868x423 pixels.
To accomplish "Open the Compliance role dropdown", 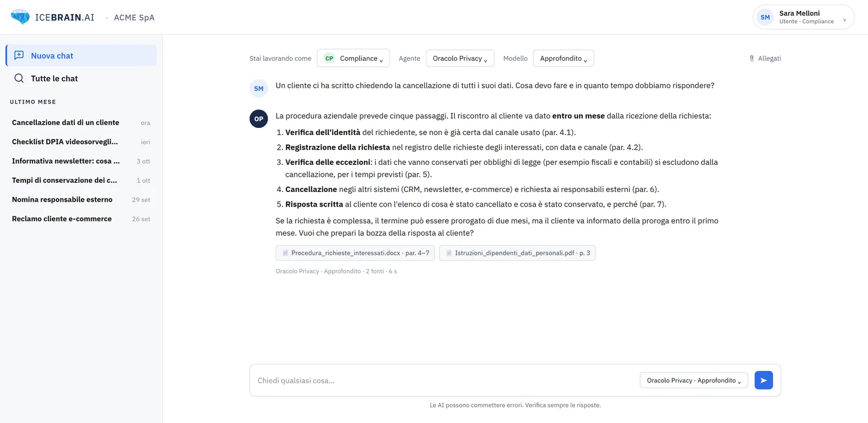I will point(353,59).
